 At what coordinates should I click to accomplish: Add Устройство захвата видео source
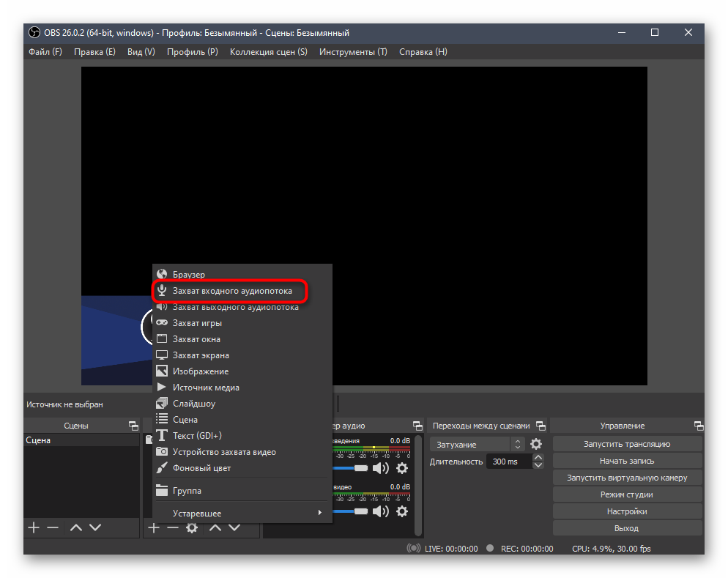[242, 452]
